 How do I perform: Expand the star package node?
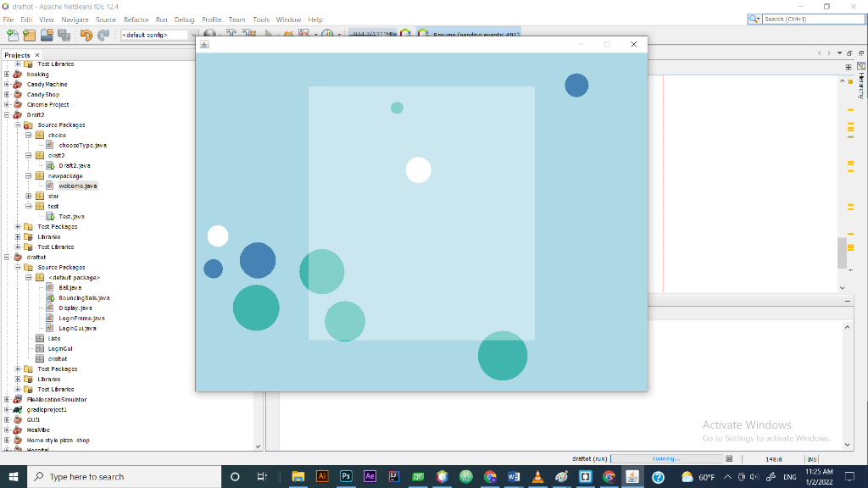point(29,196)
